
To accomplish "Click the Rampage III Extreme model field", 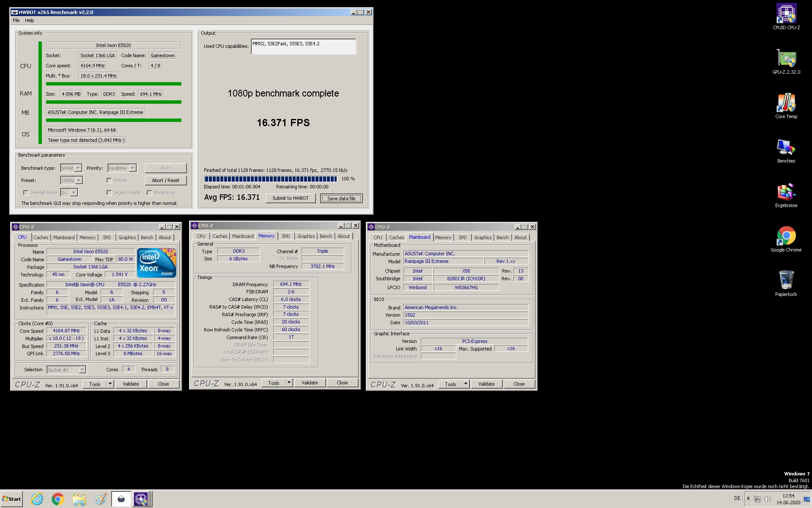I will coord(443,261).
